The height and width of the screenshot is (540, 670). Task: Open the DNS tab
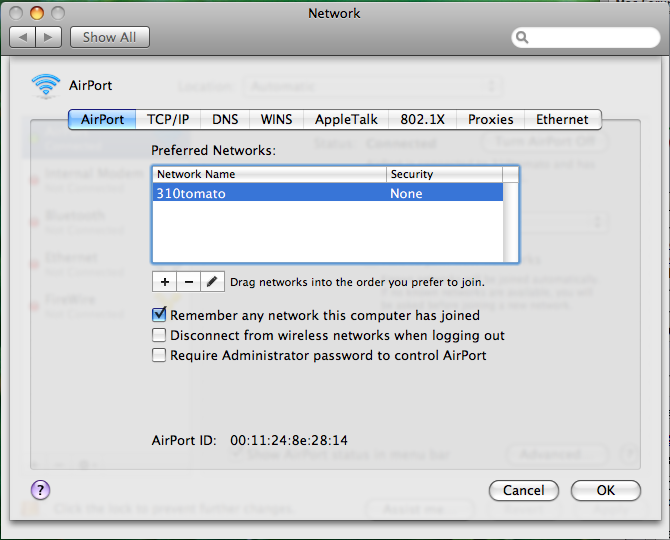tap(225, 119)
